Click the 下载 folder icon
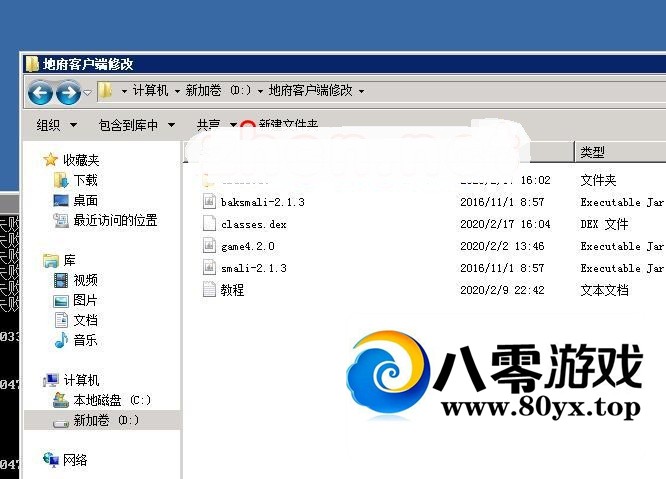The height and width of the screenshot is (479, 666). pos(61,180)
